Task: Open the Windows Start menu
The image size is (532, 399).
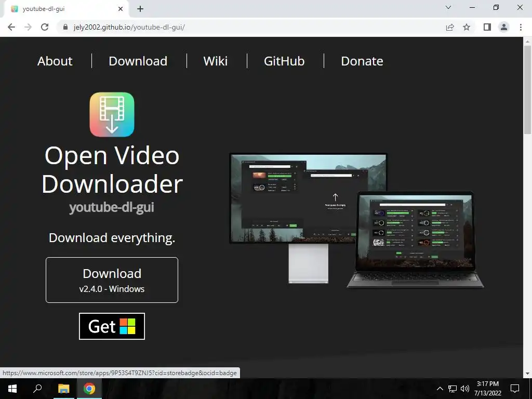Action: [x=12, y=389]
